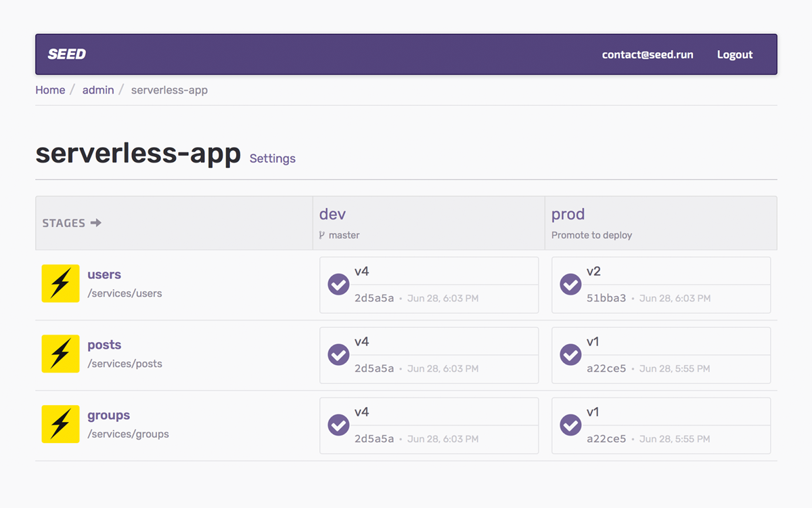The image size is (812, 508).
Task: Log out using the Logout link
Action: (x=735, y=55)
